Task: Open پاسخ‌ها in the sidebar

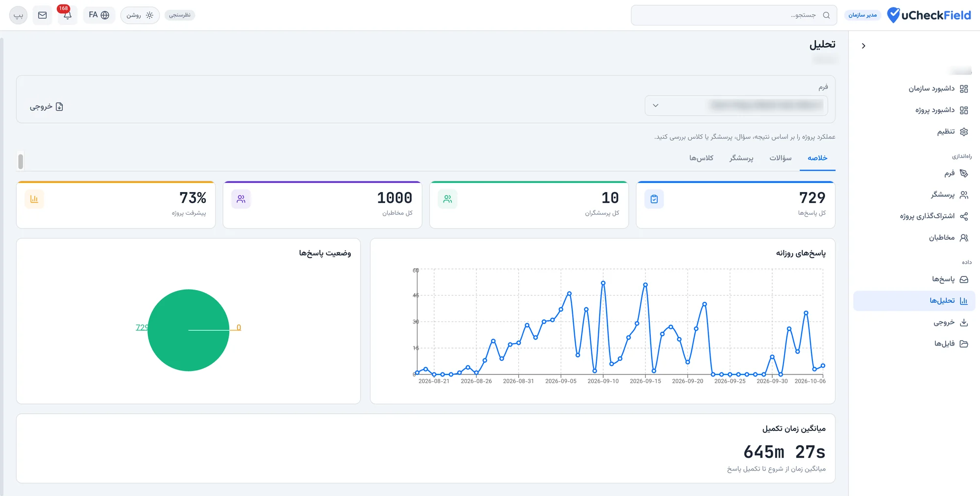Action: click(914, 279)
